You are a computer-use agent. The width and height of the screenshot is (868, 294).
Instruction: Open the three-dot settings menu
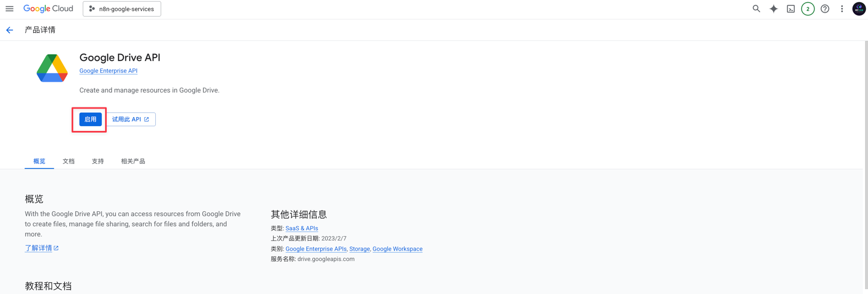pos(842,9)
